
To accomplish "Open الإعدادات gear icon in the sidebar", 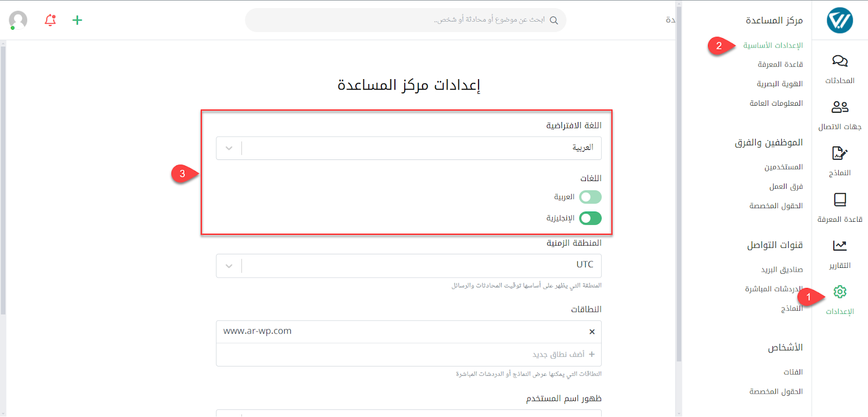I will 840,292.
